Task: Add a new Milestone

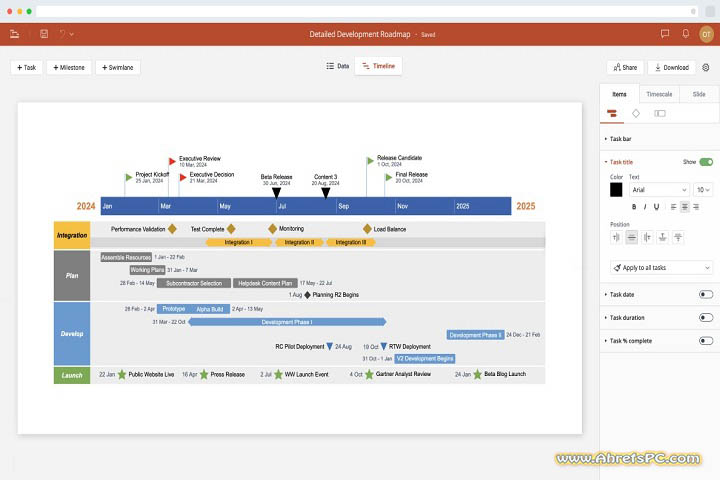Action: 69,68
